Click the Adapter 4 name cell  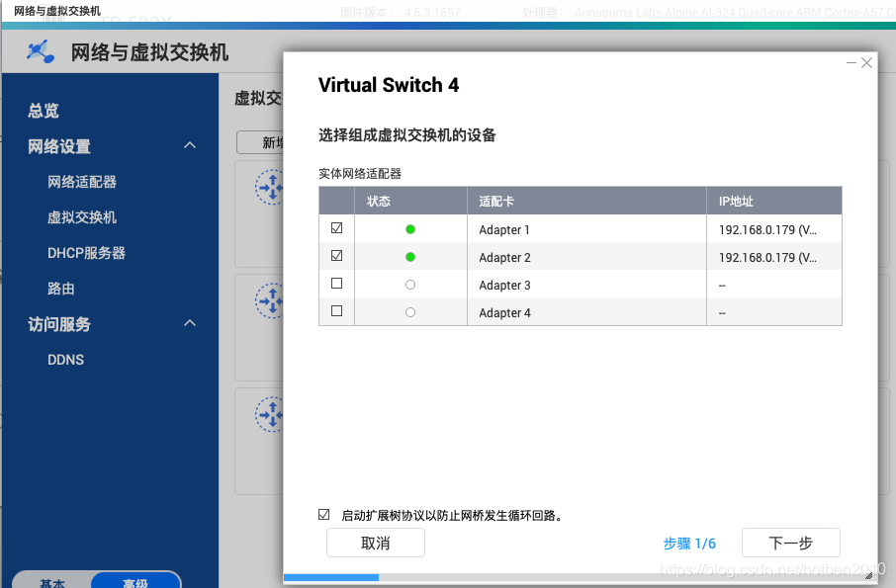[x=586, y=312]
